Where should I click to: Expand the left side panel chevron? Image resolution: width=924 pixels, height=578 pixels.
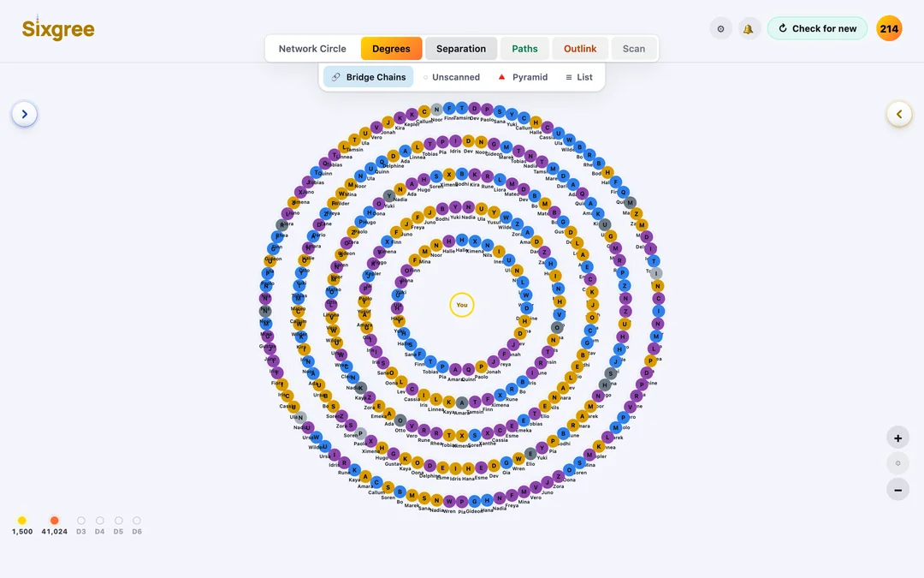pyautogui.click(x=25, y=114)
